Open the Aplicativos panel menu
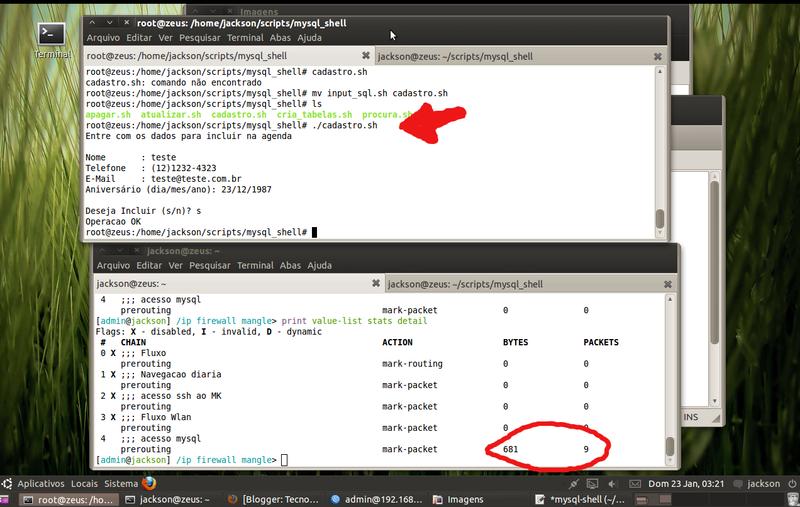800x507 pixels. tap(40, 484)
